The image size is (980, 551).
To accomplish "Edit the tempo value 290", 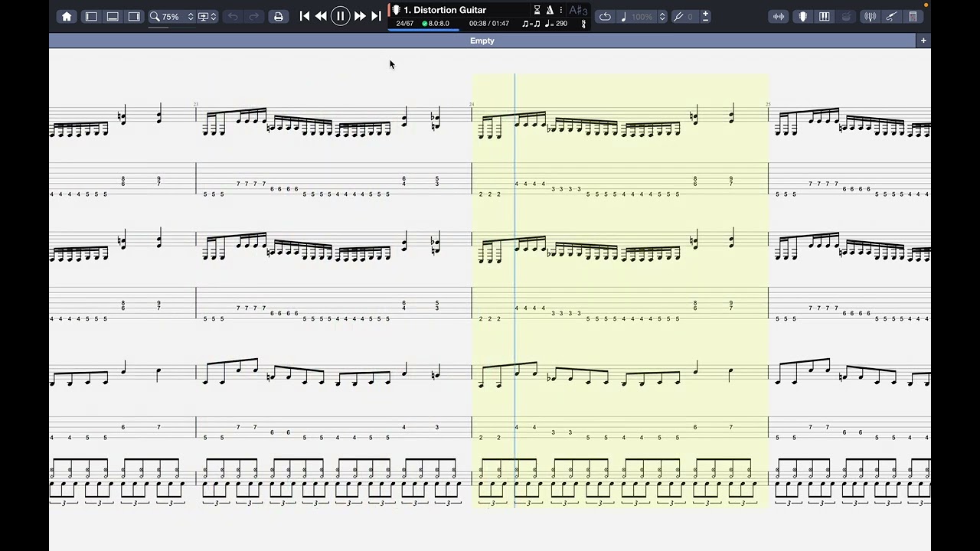I will tap(556, 24).
